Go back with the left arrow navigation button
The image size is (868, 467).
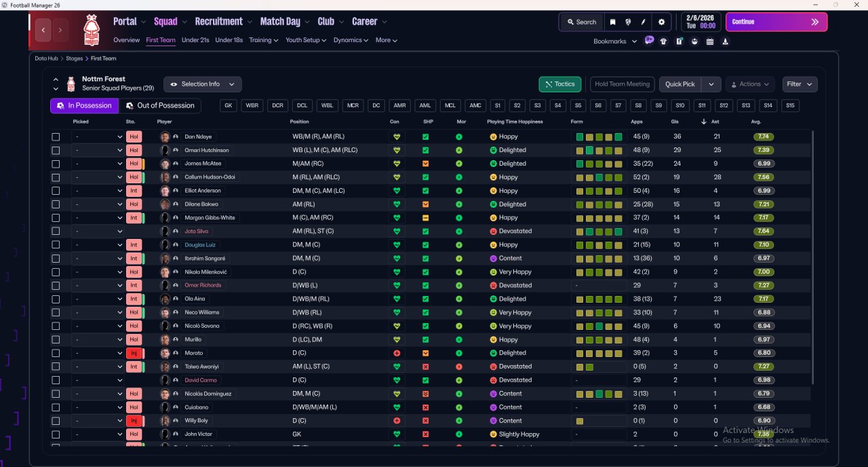point(44,30)
